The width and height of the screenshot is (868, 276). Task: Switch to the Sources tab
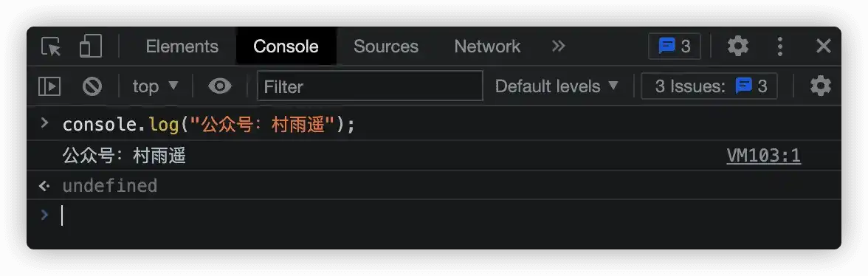386,46
